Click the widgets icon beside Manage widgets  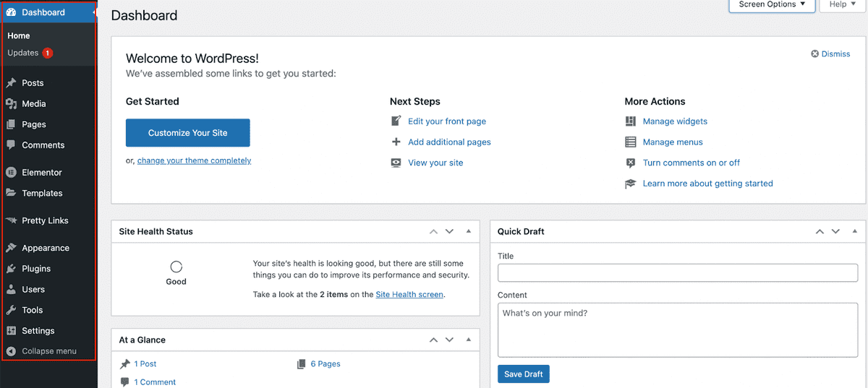tap(631, 121)
